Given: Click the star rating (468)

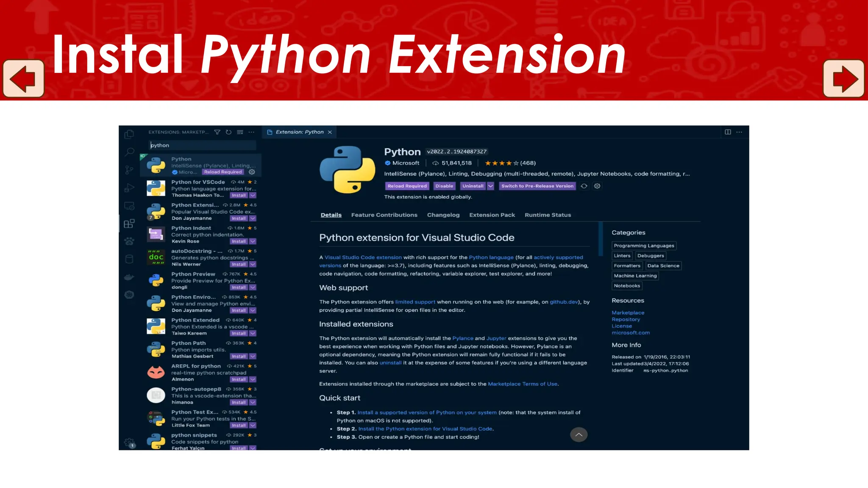Looking at the screenshot, I should pos(510,163).
